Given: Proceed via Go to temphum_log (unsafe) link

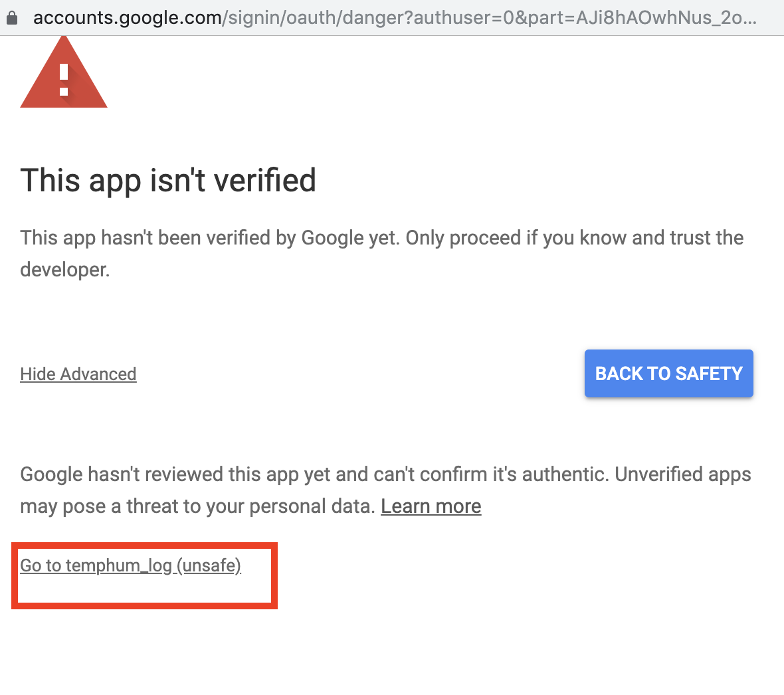Looking at the screenshot, I should coord(130,565).
